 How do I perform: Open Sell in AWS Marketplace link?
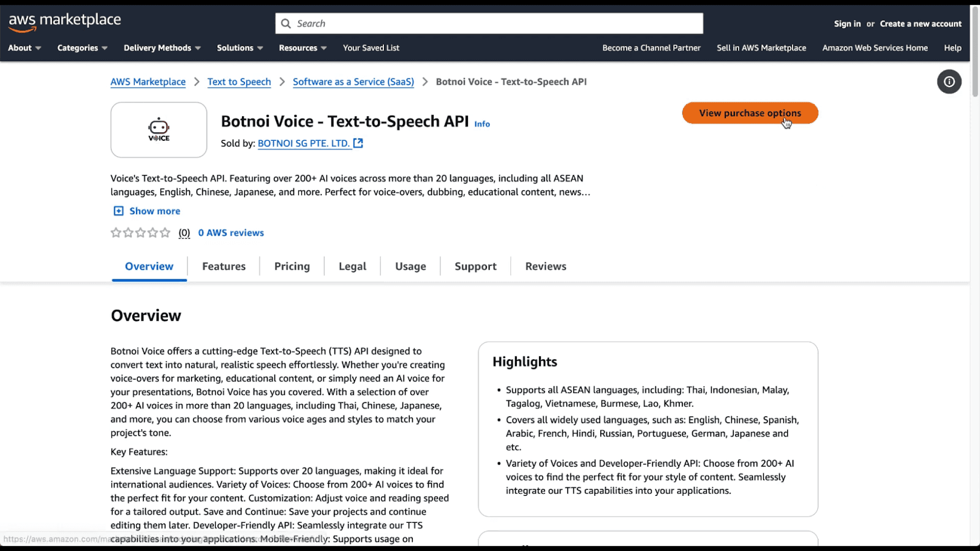point(761,48)
